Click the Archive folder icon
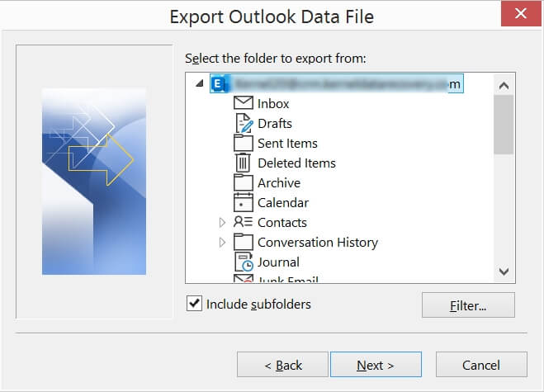This screenshot has height=392, width=544. pos(244,182)
